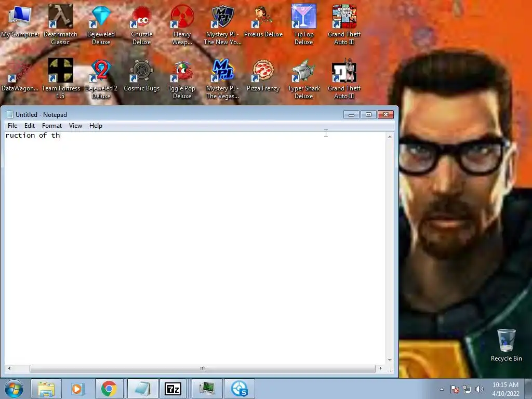
Task: Click in the Notepad text area
Action: tap(195, 248)
